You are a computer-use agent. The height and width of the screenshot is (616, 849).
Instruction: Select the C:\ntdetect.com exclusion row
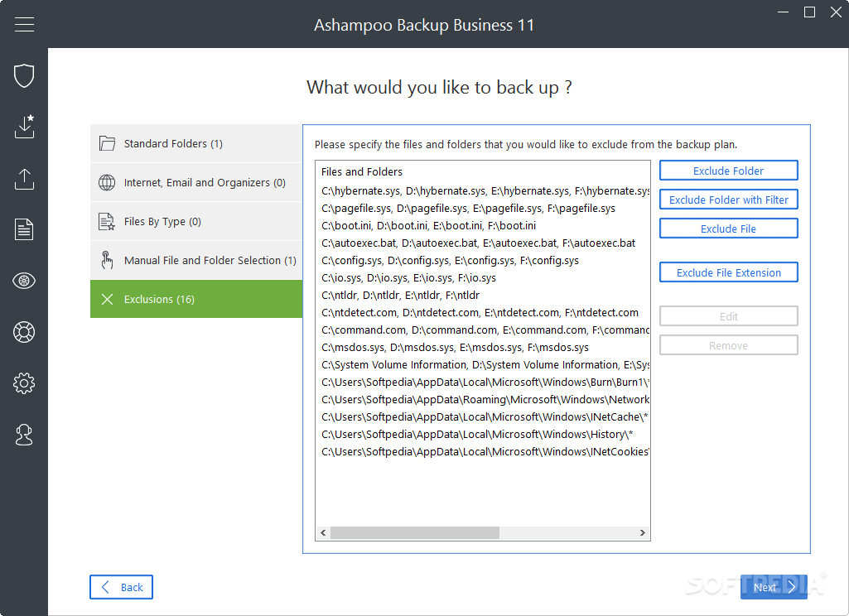click(482, 312)
